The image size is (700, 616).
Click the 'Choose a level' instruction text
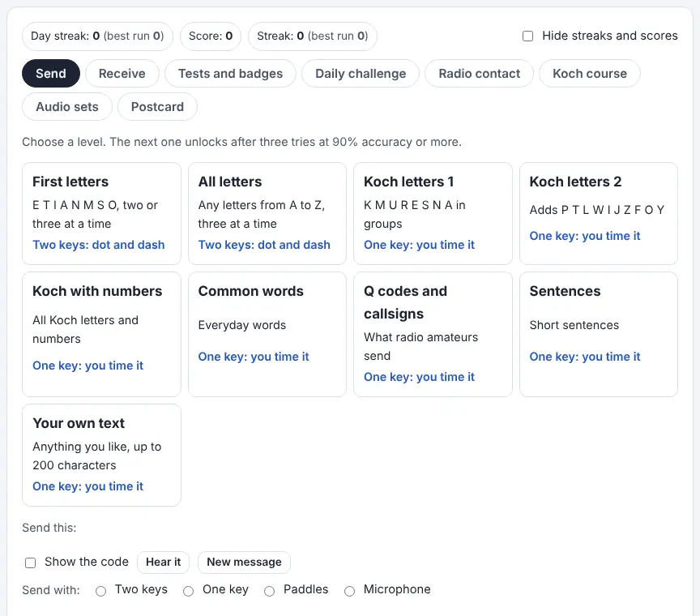coord(241,142)
